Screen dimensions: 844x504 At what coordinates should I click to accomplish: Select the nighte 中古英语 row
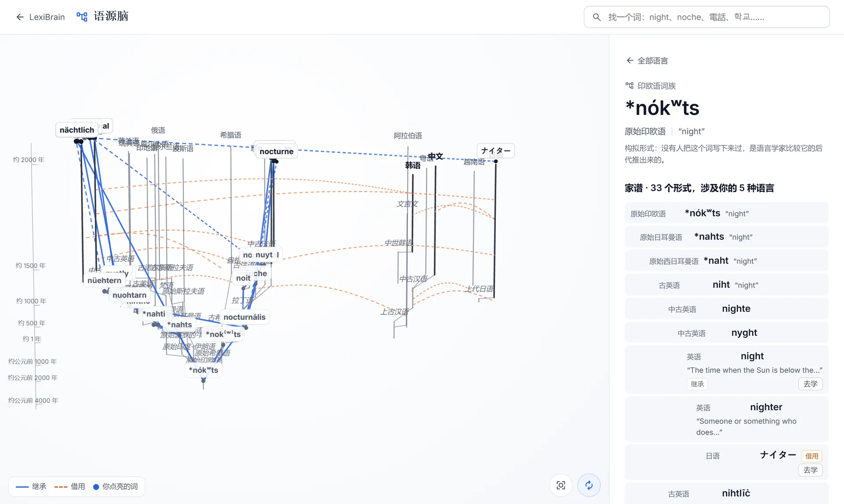[727, 309]
